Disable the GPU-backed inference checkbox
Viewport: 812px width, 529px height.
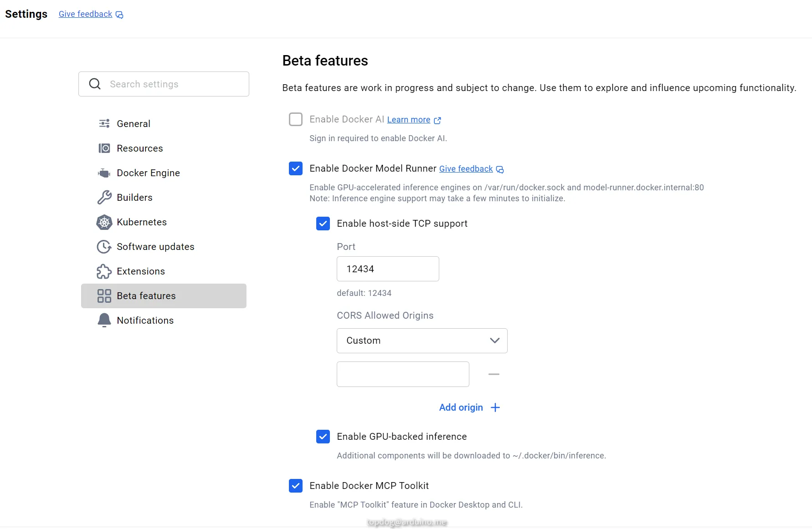pos(323,437)
